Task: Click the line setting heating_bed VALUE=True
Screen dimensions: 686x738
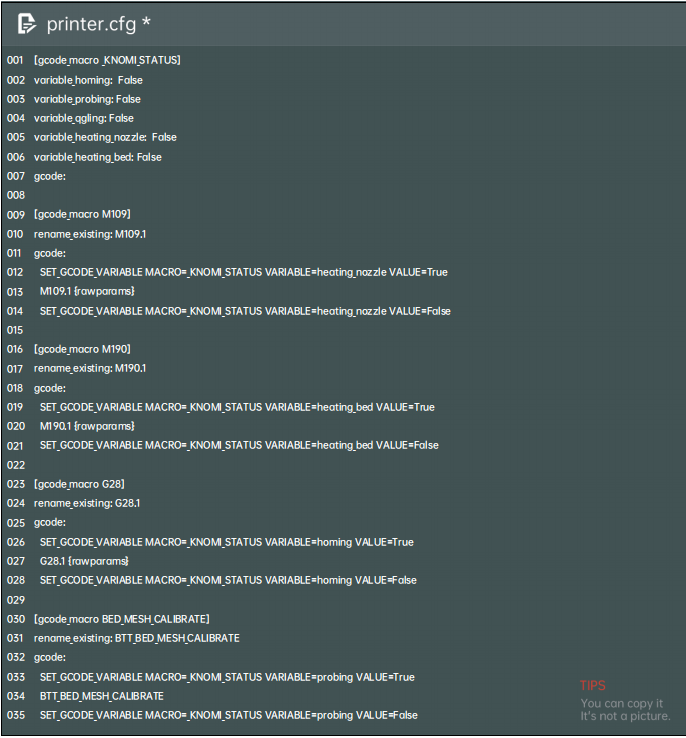Action: point(237,407)
